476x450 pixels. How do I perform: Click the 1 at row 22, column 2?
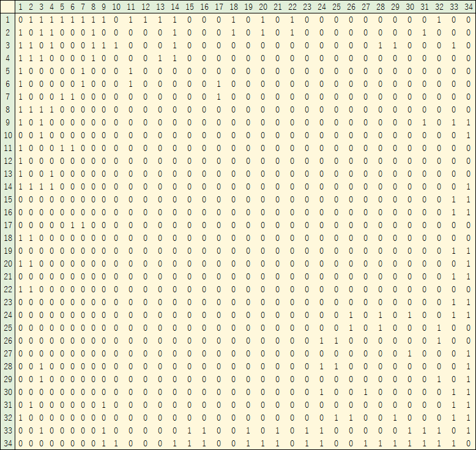31,289
